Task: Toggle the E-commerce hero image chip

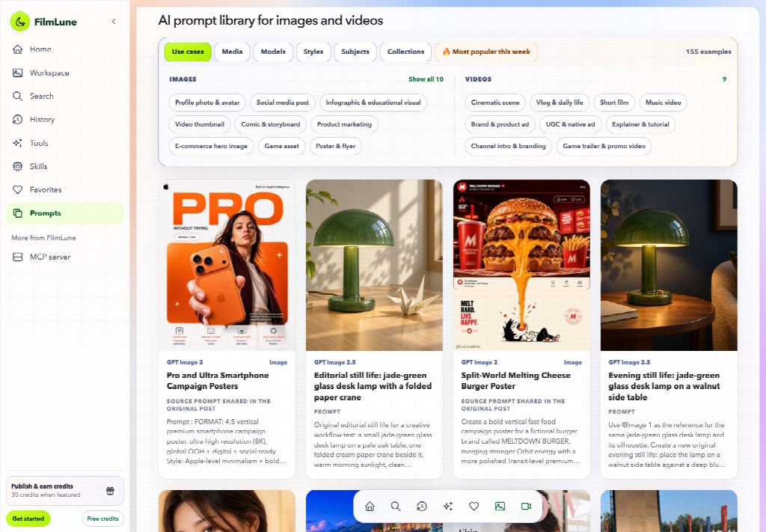Action: pos(211,146)
